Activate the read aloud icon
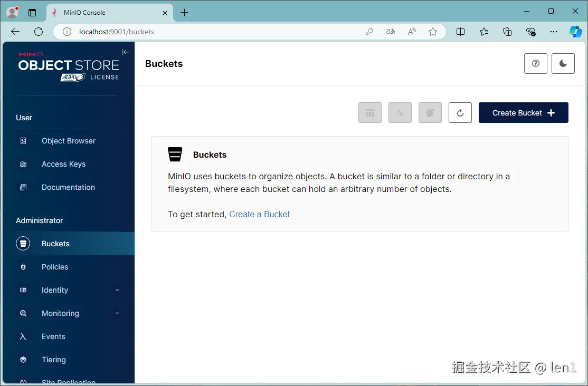This screenshot has height=386, width=588. [412, 32]
